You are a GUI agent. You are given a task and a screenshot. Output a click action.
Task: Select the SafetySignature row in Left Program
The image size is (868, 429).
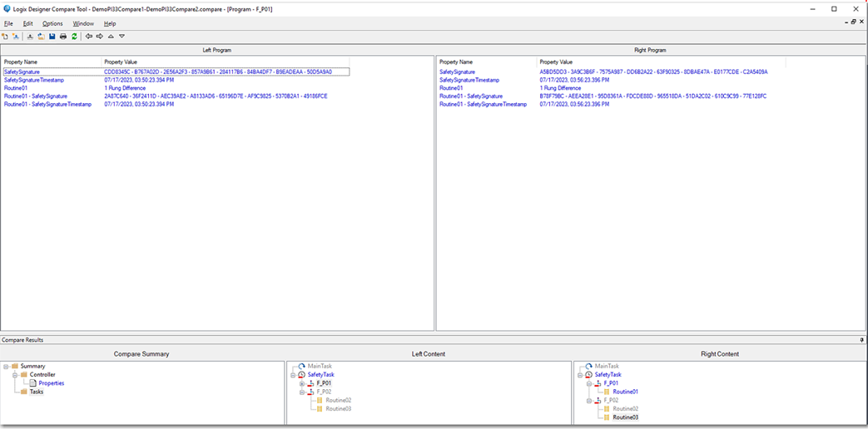point(22,72)
